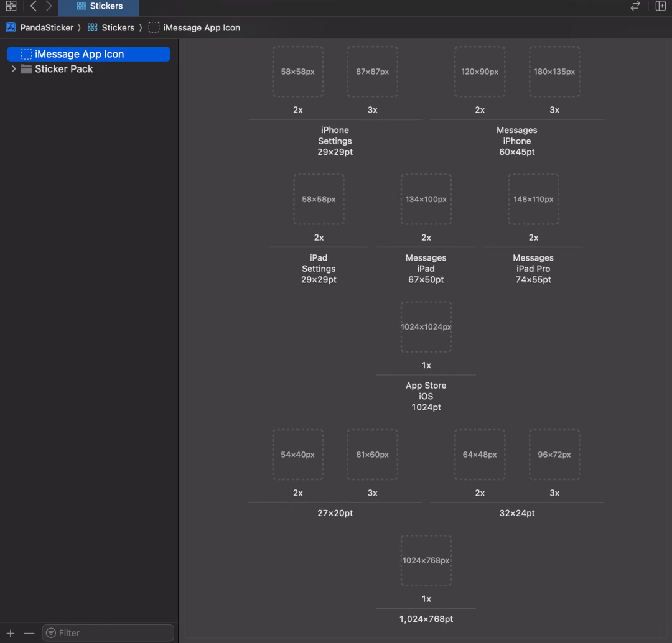
Task: Click the 27x20pt size label
Action: tap(335, 513)
